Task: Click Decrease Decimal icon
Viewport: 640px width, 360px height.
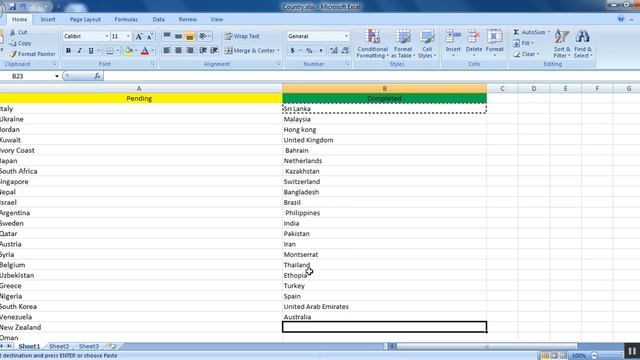Action: pos(345,51)
